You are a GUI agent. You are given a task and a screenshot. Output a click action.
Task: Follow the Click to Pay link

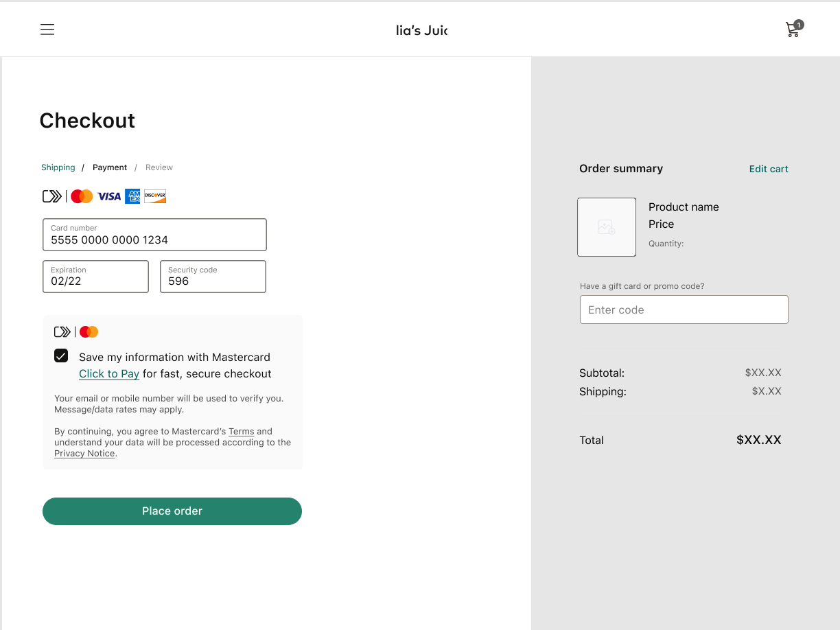(109, 374)
